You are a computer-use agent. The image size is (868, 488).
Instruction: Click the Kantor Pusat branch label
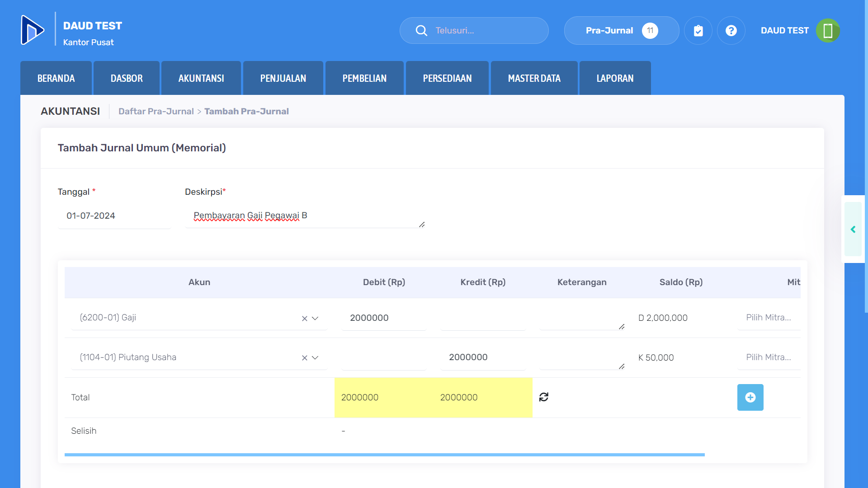[x=88, y=42]
